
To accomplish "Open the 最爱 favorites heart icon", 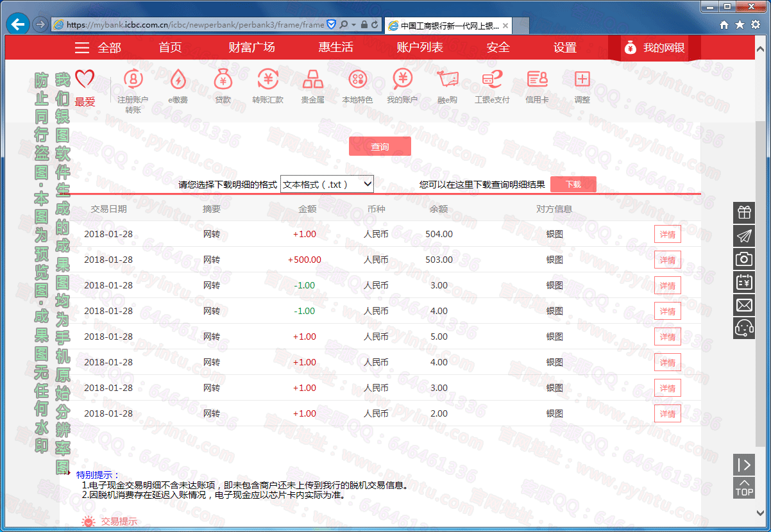I will tap(85, 79).
